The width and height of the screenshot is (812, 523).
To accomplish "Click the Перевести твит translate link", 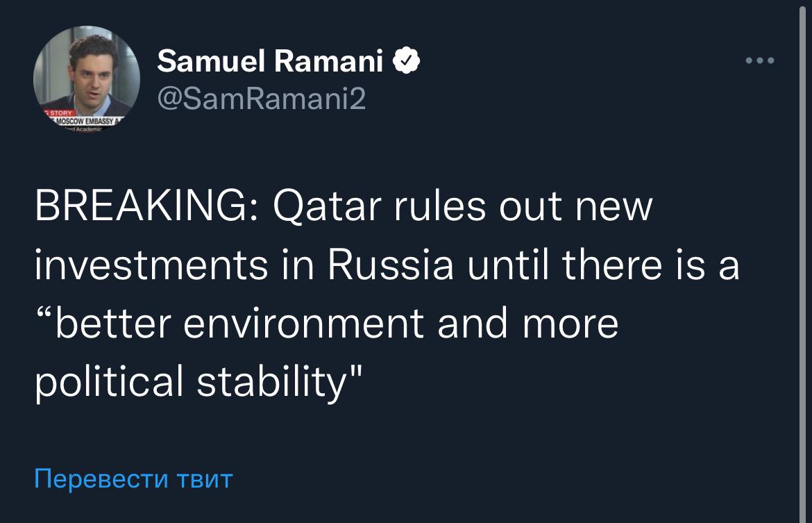I will coord(133,479).
